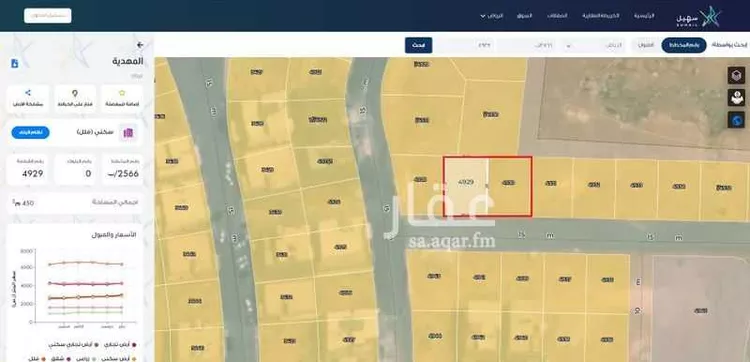Go back with the panel arrow icon
The height and width of the screenshot is (362, 750).
tap(140, 45)
